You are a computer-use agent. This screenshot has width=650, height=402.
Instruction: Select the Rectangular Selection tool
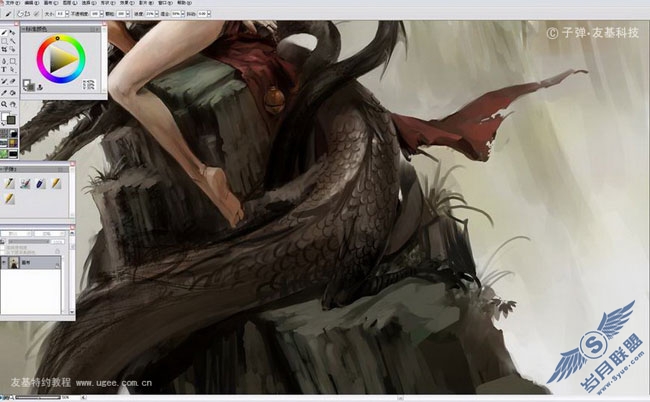pyautogui.click(x=4, y=41)
